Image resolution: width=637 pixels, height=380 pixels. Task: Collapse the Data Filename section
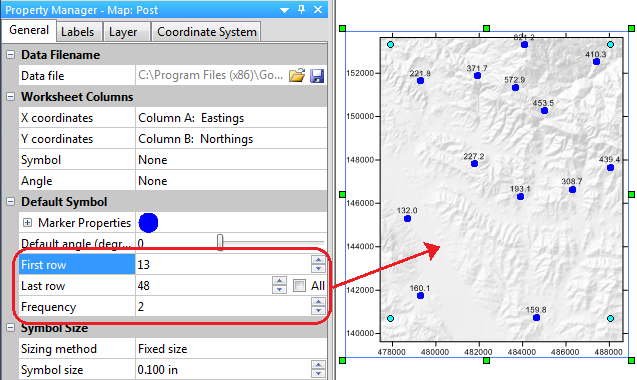[11, 55]
